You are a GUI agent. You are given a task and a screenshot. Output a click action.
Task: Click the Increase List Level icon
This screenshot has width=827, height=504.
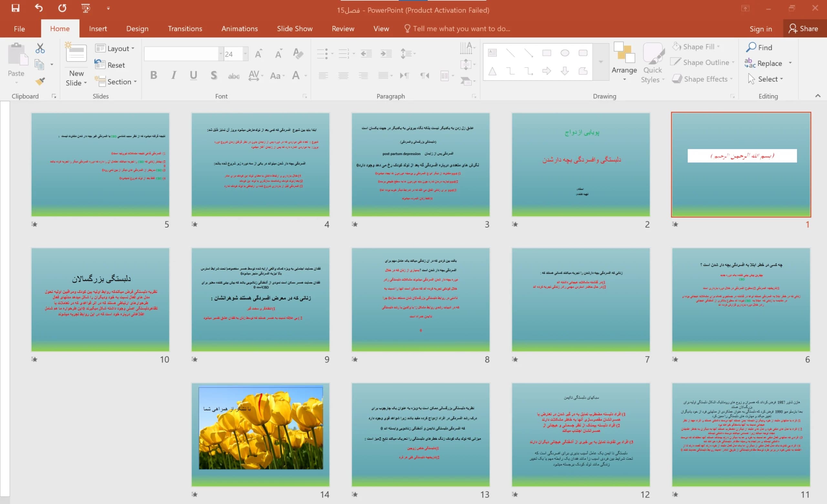coord(386,54)
